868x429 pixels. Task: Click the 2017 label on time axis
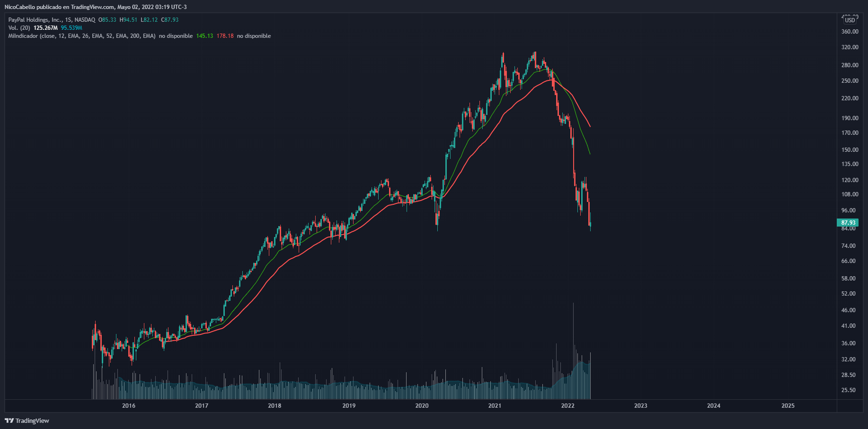pyautogui.click(x=202, y=406)
